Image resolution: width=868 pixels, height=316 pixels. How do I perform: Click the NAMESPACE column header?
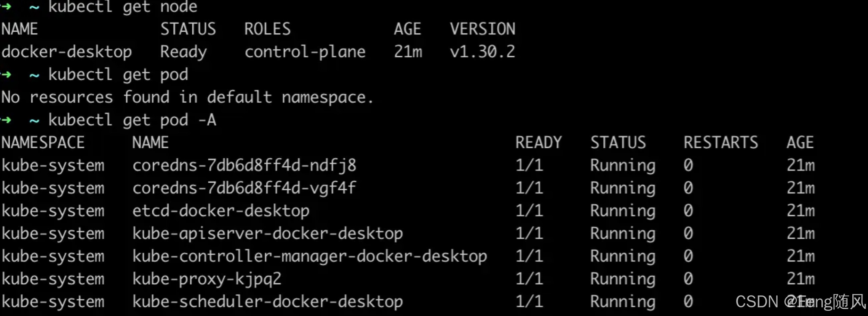pos(43,143)
